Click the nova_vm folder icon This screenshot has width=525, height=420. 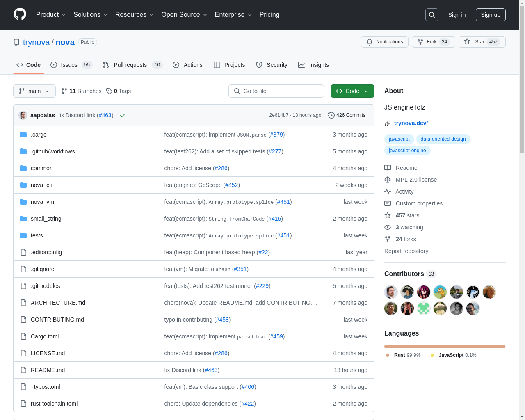pyautogui.click(x=23, y=202)
